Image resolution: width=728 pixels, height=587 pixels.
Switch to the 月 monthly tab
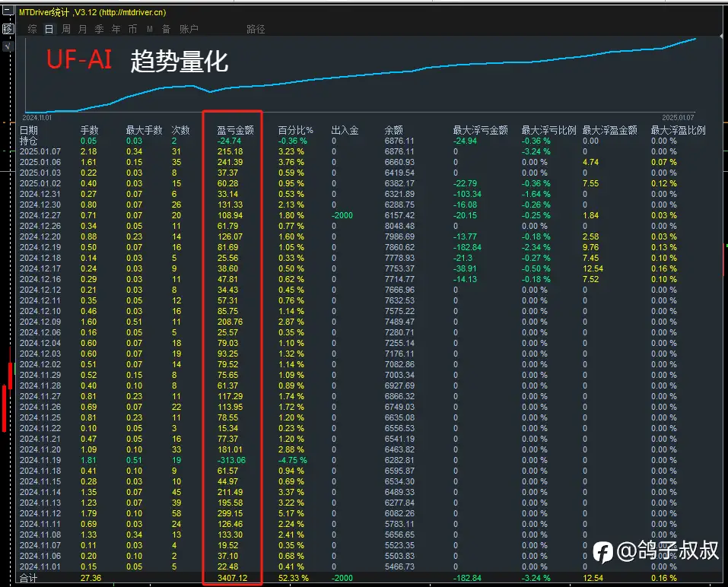click(82, 29)
